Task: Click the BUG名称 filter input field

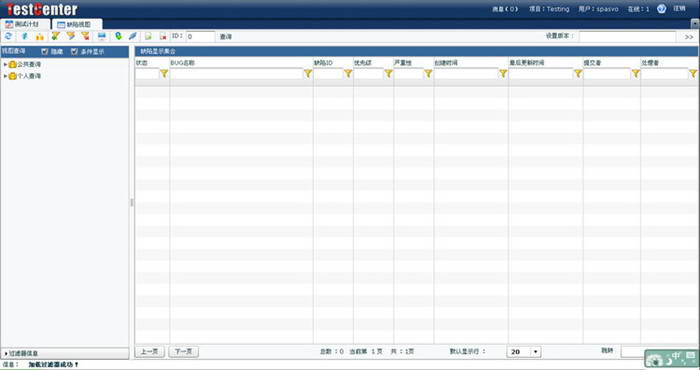Action: [237, 74]
